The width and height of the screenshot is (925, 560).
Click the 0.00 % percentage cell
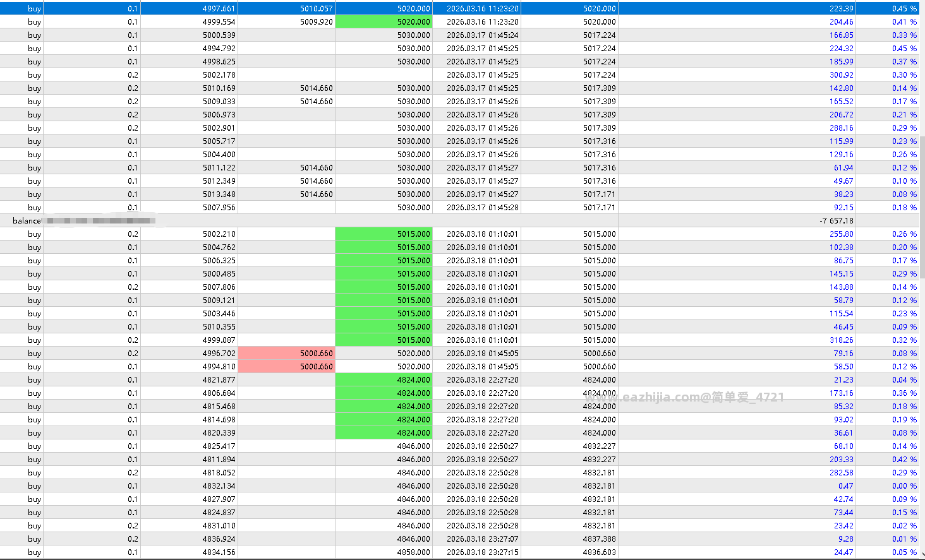click(x=904, y=486)
